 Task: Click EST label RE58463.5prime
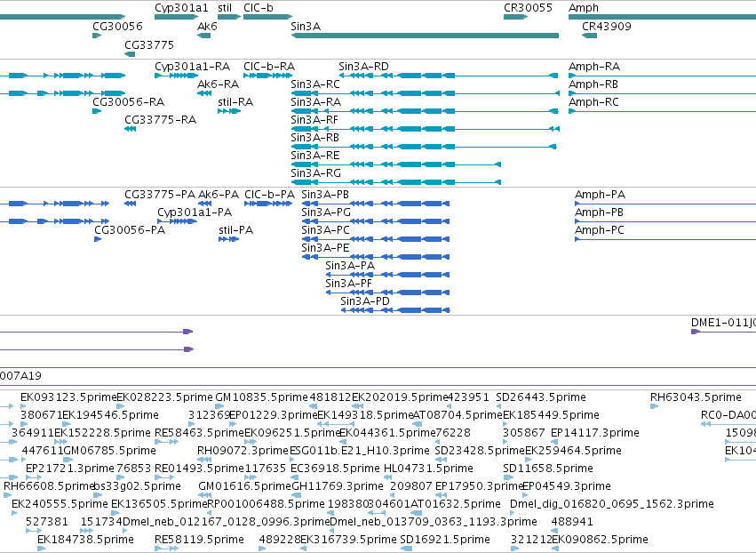(200, 433)
